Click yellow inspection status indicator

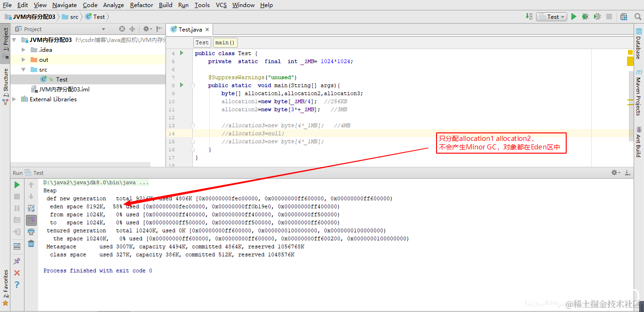pos(630,52)
